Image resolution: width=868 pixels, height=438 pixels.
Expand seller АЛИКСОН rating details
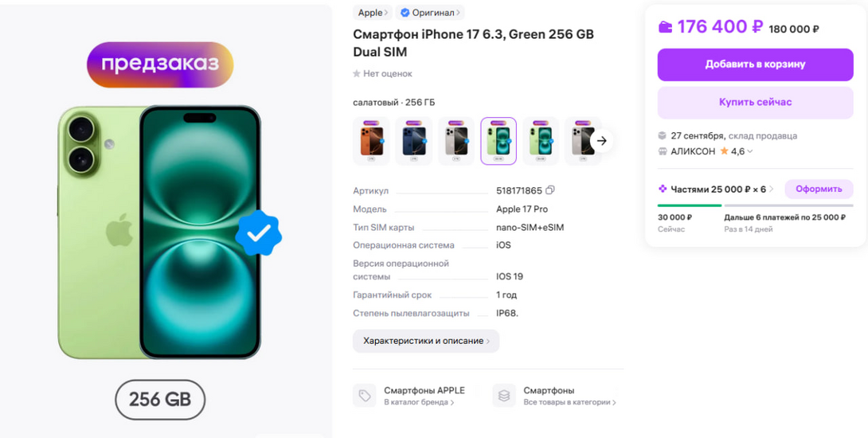click(749, 151)
